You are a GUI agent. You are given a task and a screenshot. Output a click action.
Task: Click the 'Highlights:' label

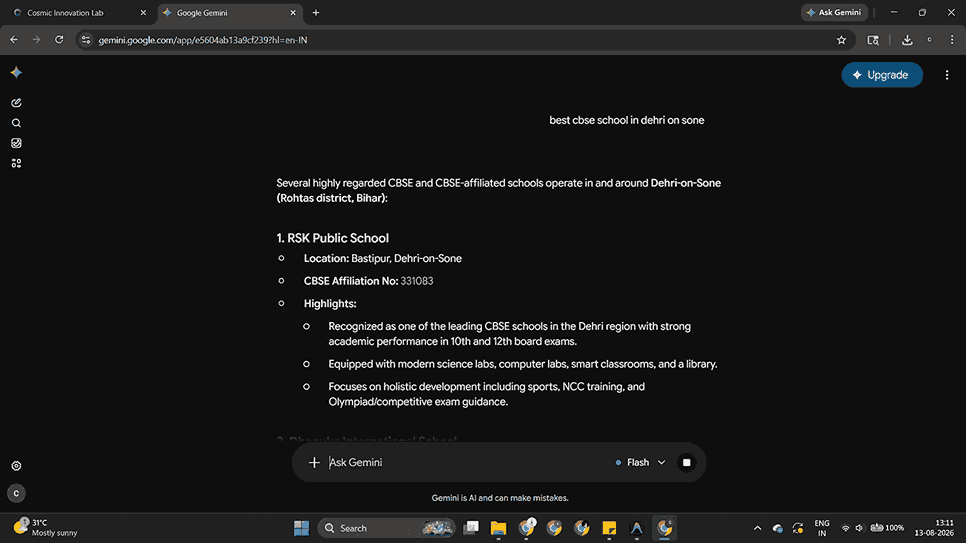point(330,304)
